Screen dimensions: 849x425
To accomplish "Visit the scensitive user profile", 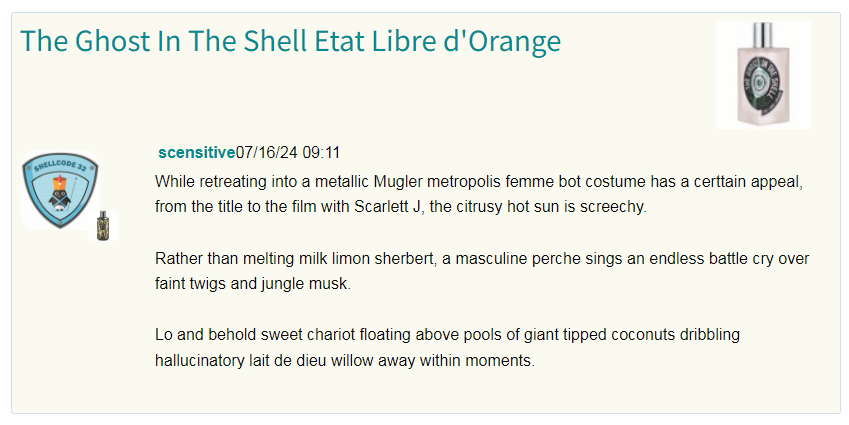I will tap(197, 153).
